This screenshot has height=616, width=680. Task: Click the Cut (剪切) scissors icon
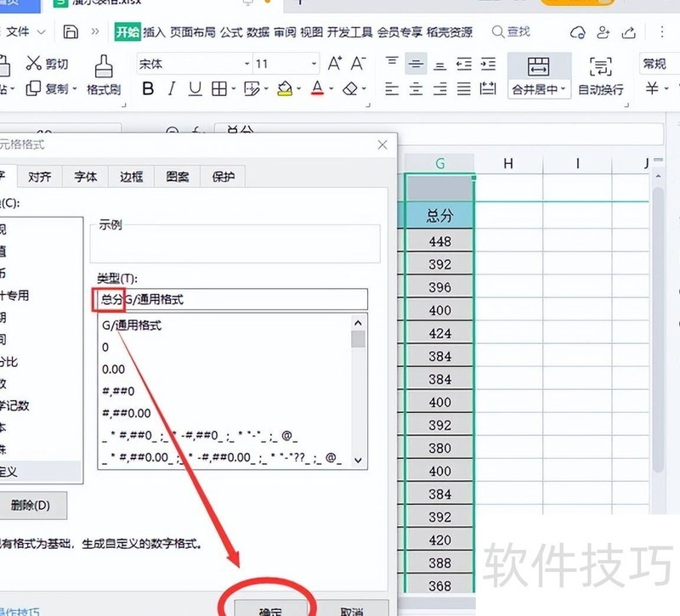[x=34, y=64]
